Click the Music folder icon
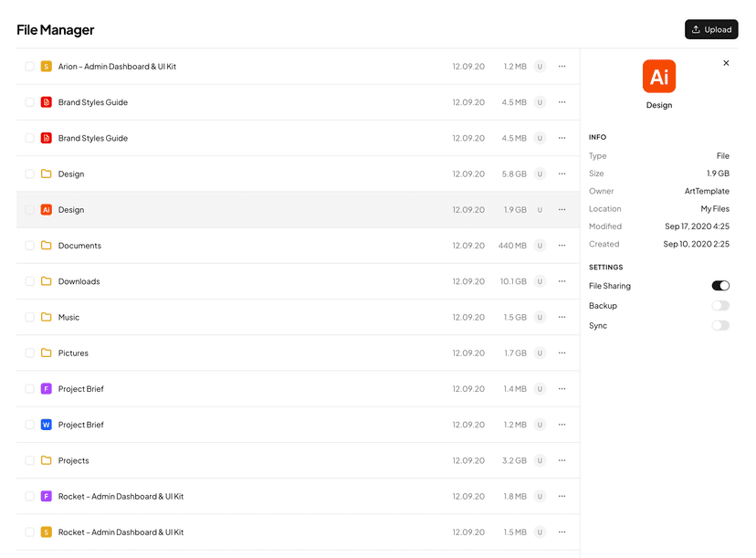 [x=46, y=317]
